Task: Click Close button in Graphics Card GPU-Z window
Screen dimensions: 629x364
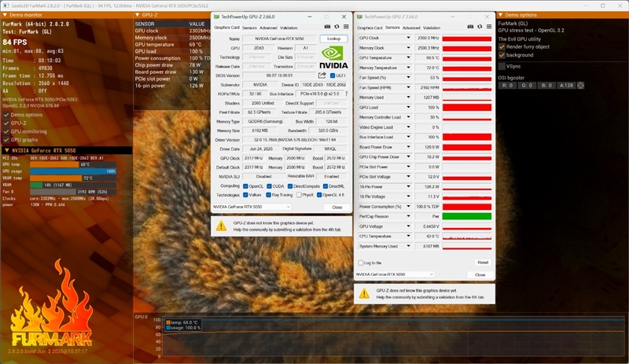Action: pos(337,207)
